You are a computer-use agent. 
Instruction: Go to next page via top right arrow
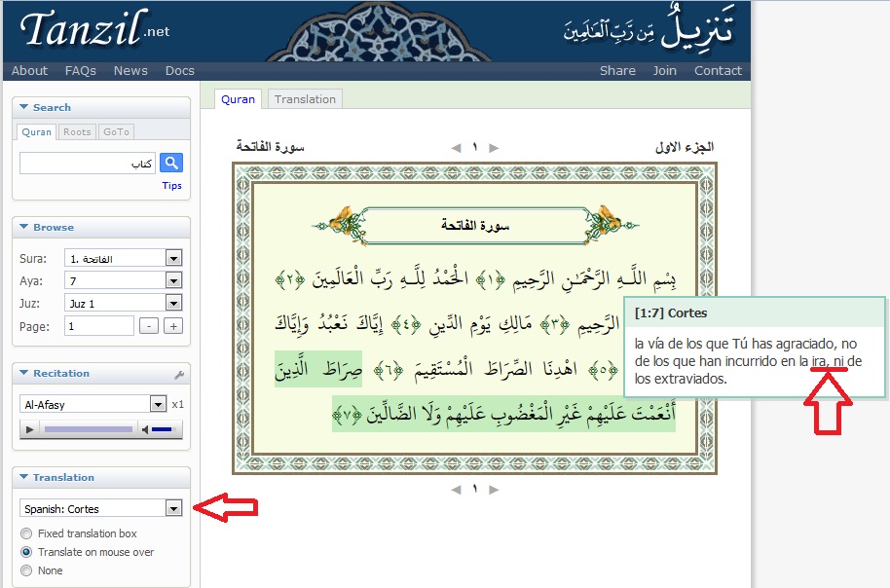pyautogui.click(x=494, y=148)
